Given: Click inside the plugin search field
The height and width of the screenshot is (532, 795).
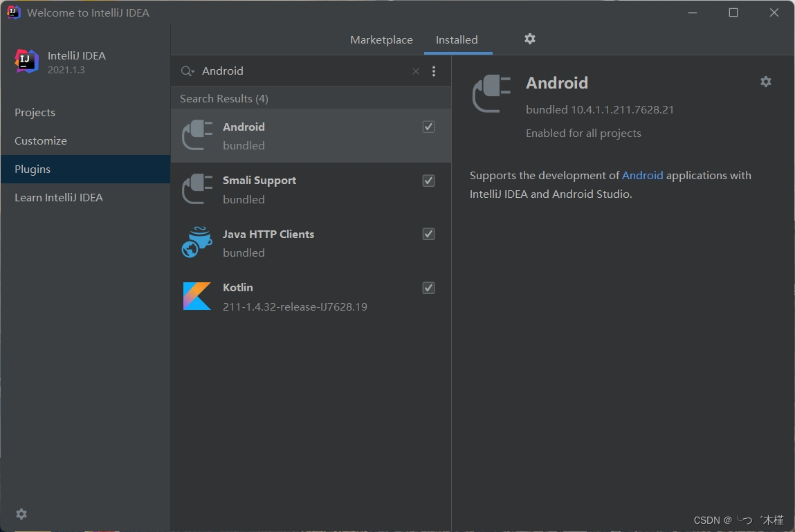Looking at the screenshot, I should pyautogui.click(x=291, y=71).
